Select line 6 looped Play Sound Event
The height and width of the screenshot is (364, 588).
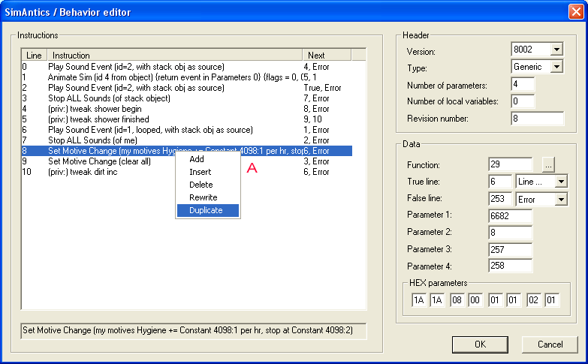coord(187,130)
